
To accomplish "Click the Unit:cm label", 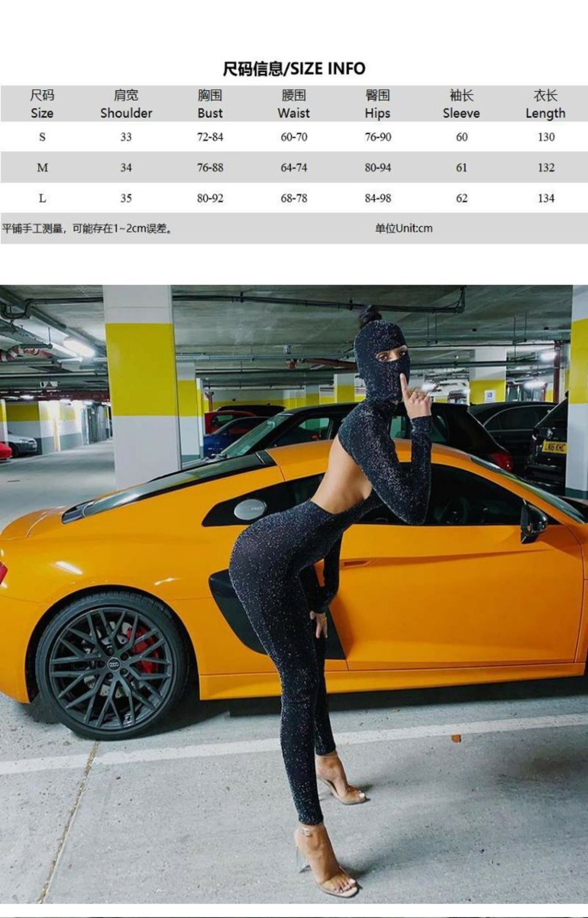I will coord(404,228).
